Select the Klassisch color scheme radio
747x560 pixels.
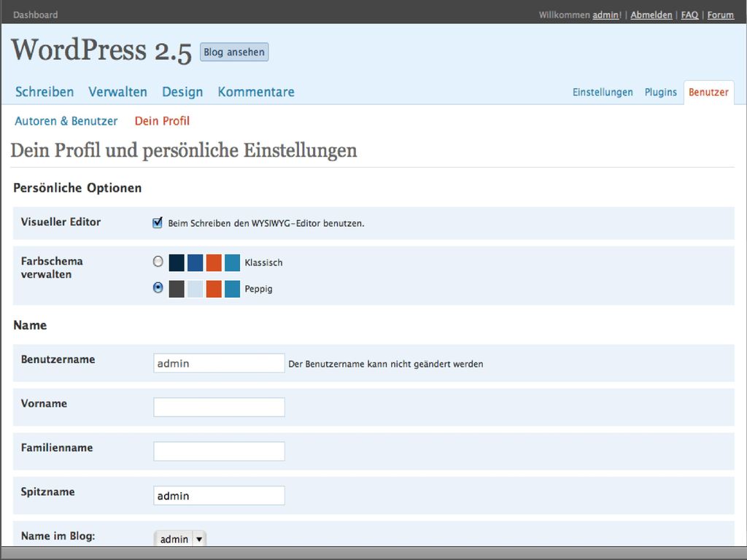point(158,262)
